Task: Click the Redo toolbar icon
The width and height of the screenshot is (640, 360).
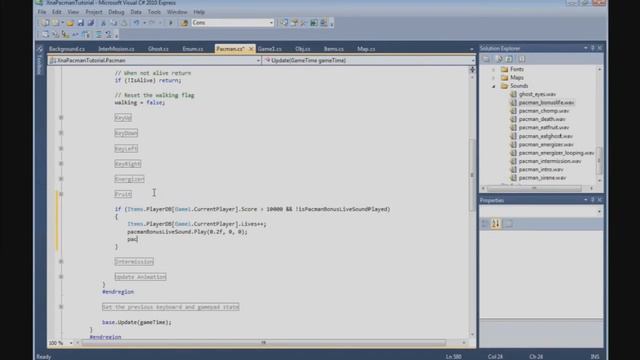Action: click(152, 23)
